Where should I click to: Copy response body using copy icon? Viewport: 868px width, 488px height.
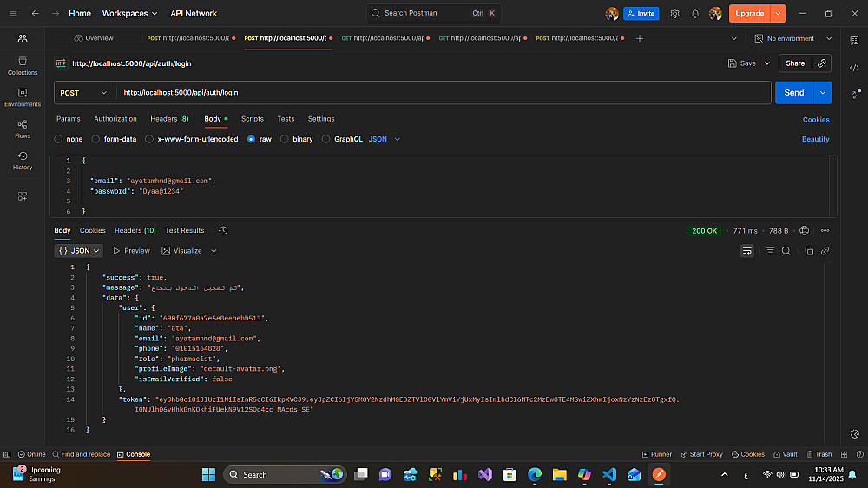coord(809,251)
